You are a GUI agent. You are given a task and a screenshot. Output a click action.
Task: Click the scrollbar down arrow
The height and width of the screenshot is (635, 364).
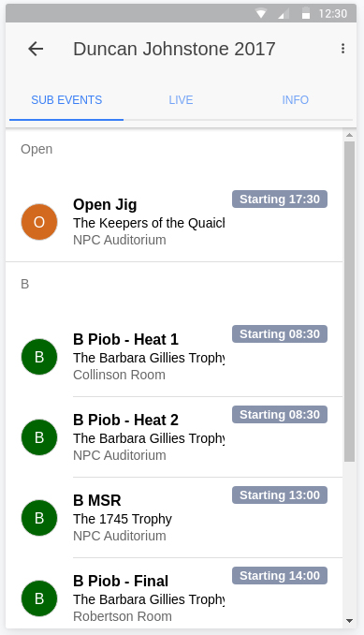349,621
